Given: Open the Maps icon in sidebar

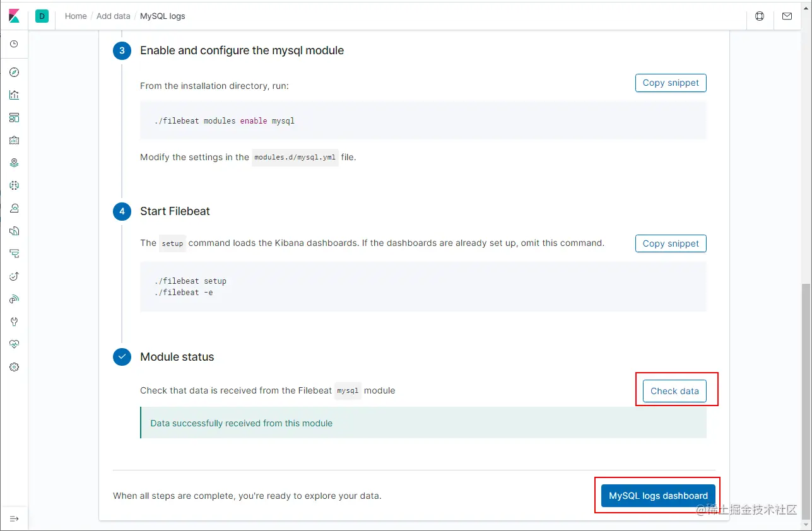Looking at the screenshot, I should pyautogui.click(x=15, y=163).
